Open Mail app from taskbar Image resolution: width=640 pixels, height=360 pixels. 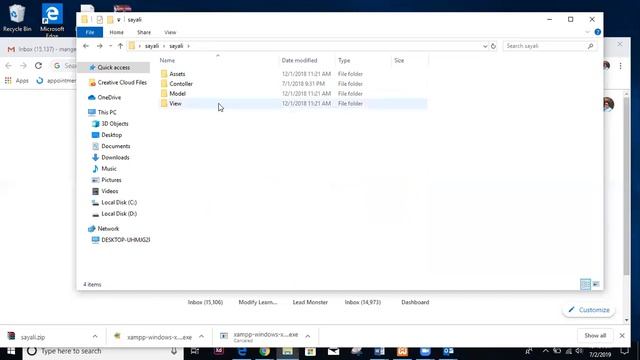333,351
